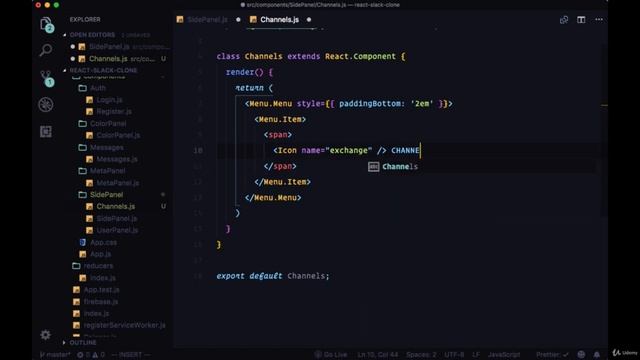Collapse the Messages folder
This screenshot has height=360, width=640.
coord(107,147)
